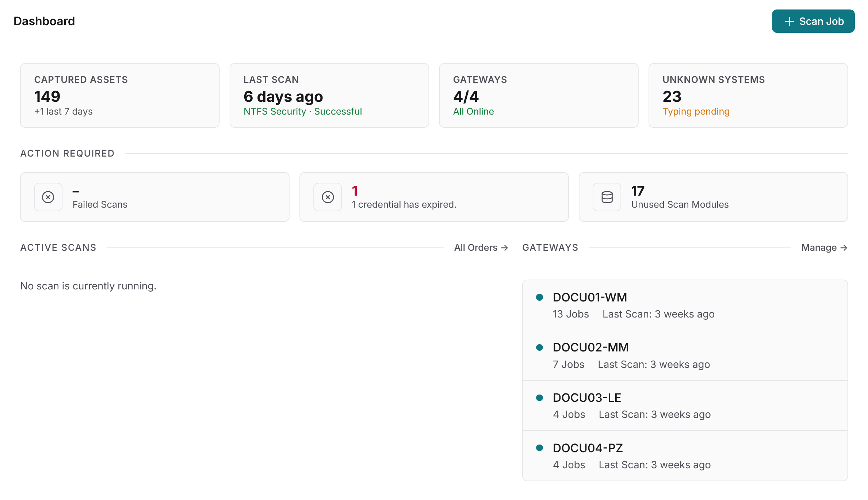Screen dimensions: 868x500
Task: Select the DOCU02-MM gateway row
Action: (x=685, y=355)
